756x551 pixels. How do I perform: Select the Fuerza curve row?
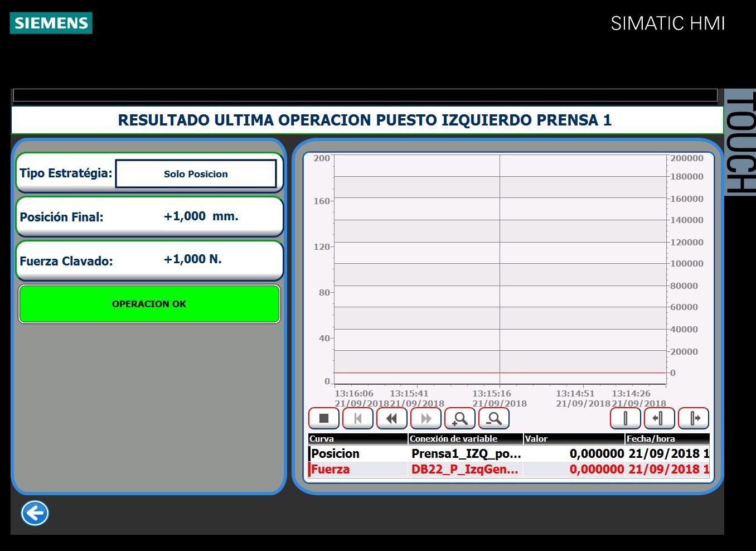[x=509, y=469]
